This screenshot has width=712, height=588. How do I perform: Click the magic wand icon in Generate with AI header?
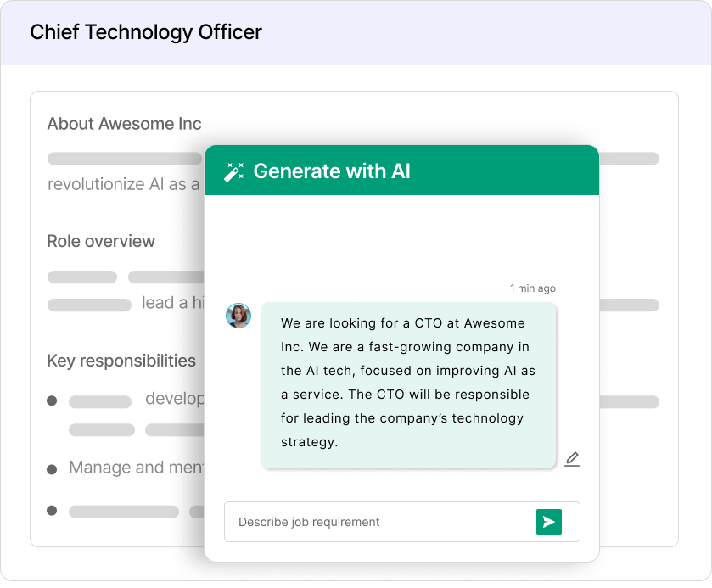234,172
